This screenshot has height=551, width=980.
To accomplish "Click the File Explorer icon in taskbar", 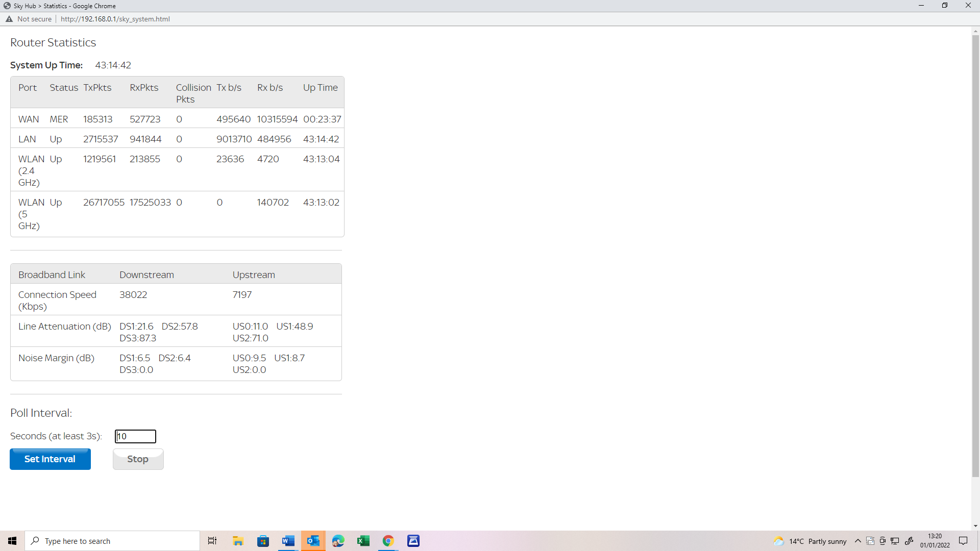I will [x=237, y=541].
